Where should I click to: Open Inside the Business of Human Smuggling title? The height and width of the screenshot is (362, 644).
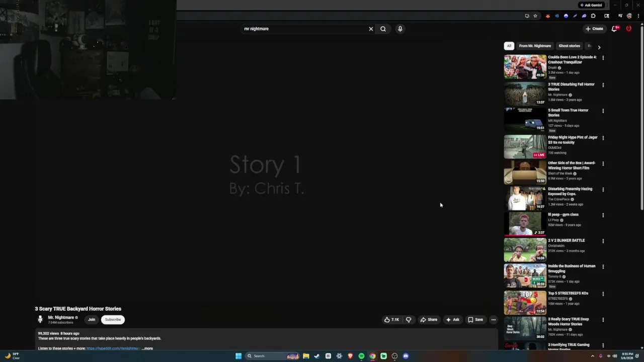pos(572,268)
